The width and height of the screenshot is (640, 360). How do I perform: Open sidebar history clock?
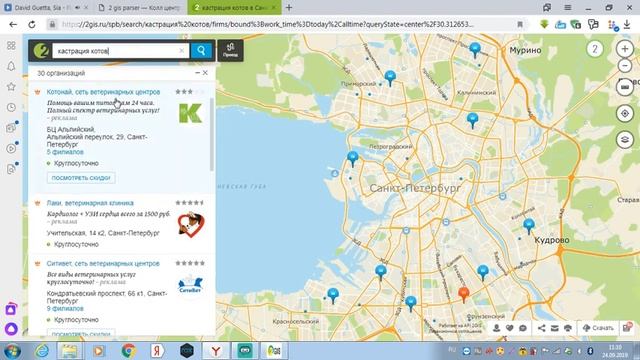11,107
